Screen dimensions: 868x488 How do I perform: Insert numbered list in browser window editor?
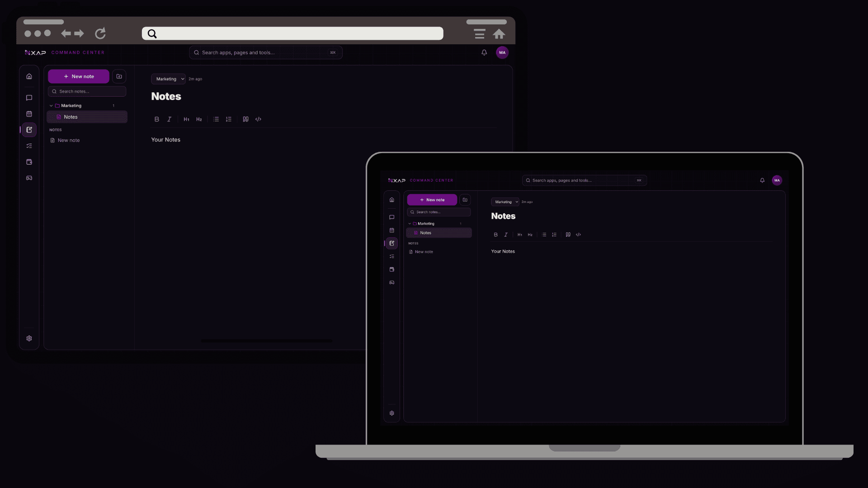tap(229, 119)
